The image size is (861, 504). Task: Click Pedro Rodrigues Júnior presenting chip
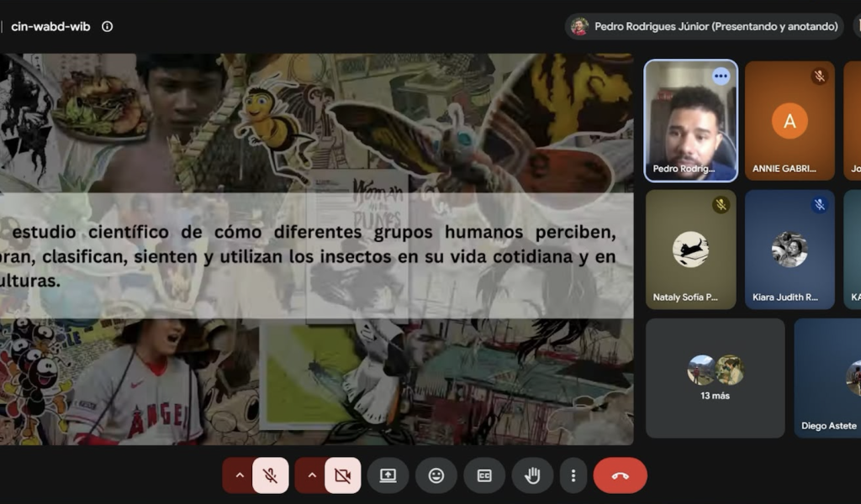(704, 26)
